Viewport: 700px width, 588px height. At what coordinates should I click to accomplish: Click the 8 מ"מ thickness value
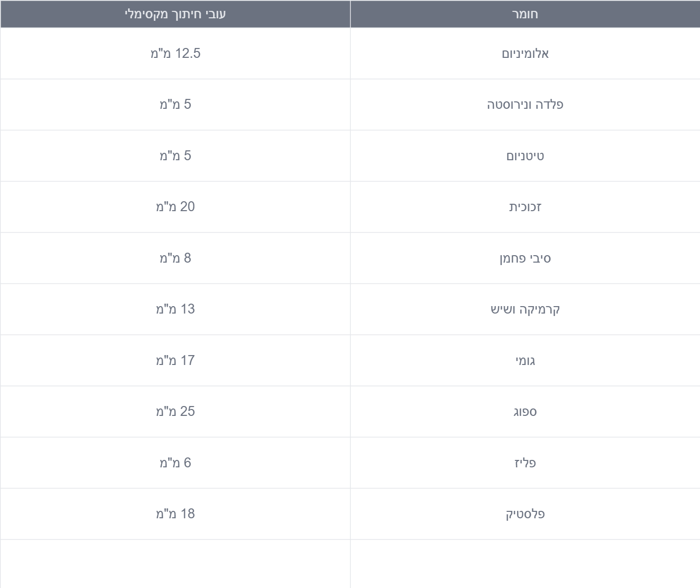click(x=175, y=258)
